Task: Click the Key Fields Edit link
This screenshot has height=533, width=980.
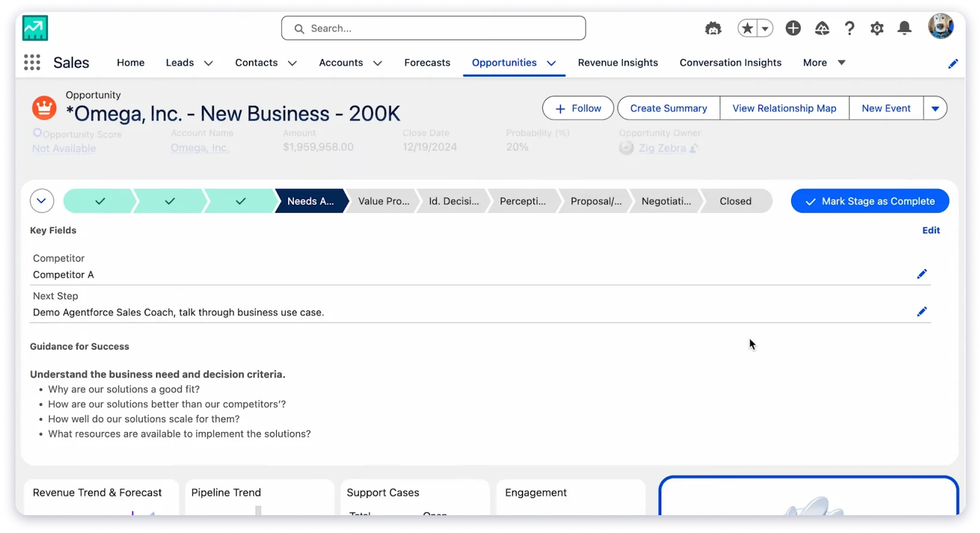Action: point(931,230)
